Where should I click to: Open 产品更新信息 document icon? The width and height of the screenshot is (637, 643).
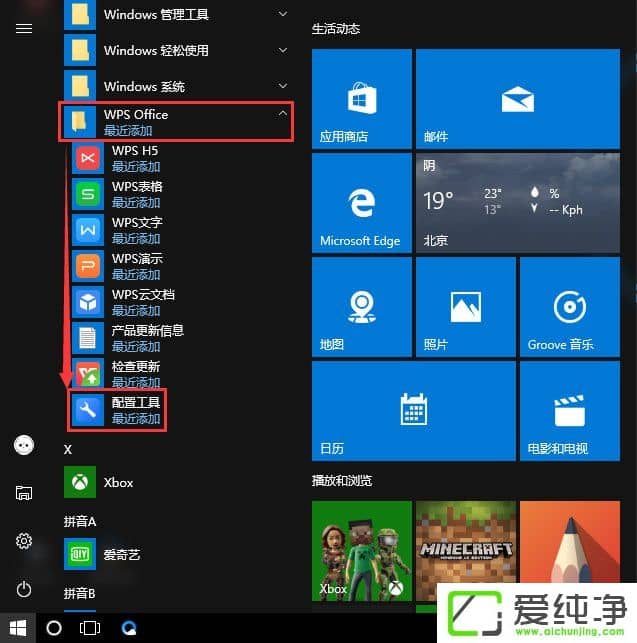88,338
